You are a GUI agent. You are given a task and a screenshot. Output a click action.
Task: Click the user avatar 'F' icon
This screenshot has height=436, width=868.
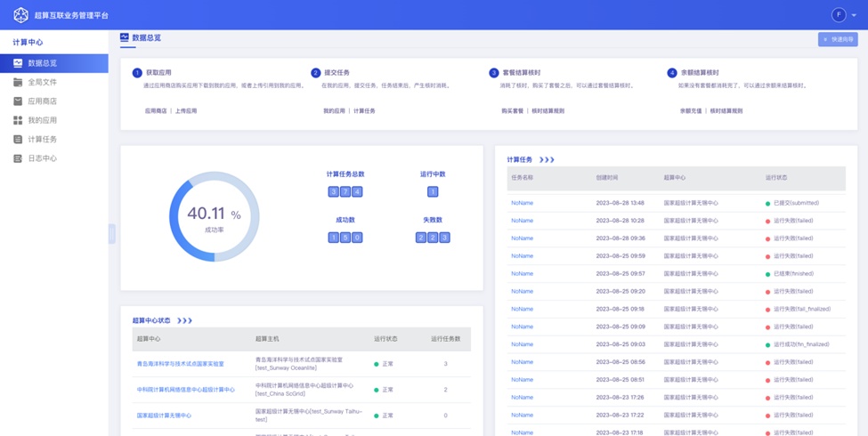[x=838, y=15]
